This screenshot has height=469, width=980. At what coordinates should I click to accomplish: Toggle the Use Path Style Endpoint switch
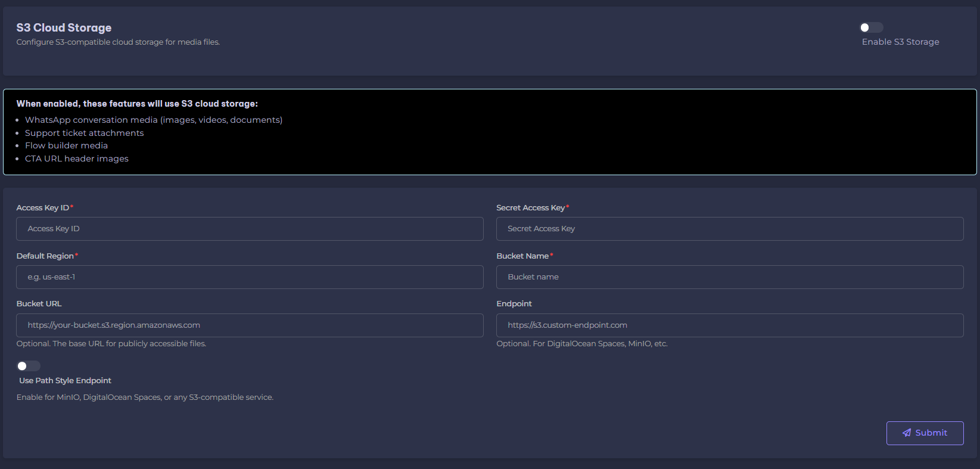click(29, 366)
